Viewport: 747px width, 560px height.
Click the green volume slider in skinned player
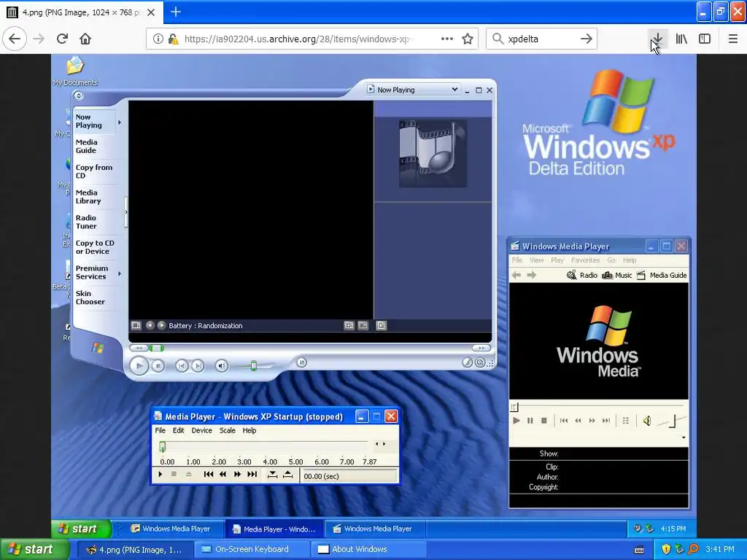253,366
